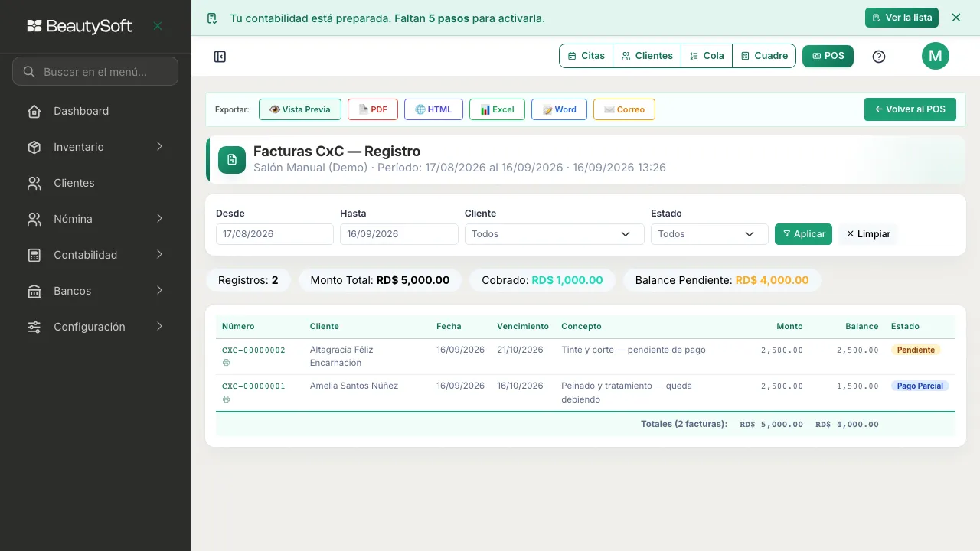This screenshot has height=551, width=980.
Task: Open the user avatar M menu
Action: click(936, 56)
